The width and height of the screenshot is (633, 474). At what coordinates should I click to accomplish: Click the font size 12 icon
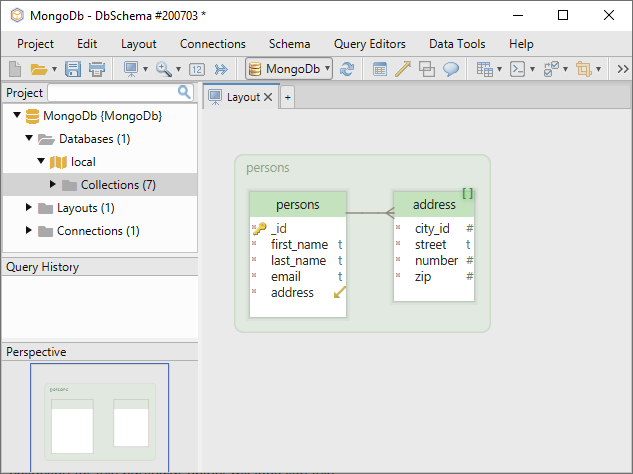[x=197, y=69]
